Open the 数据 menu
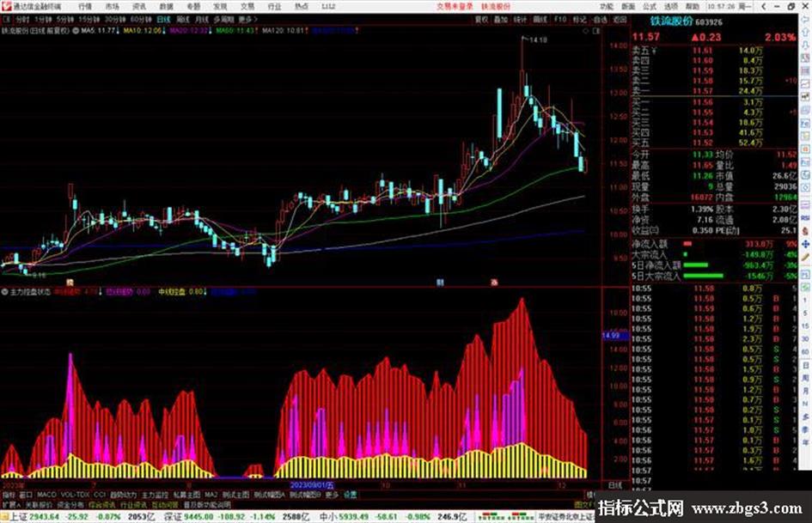 (x=166, y=7)
